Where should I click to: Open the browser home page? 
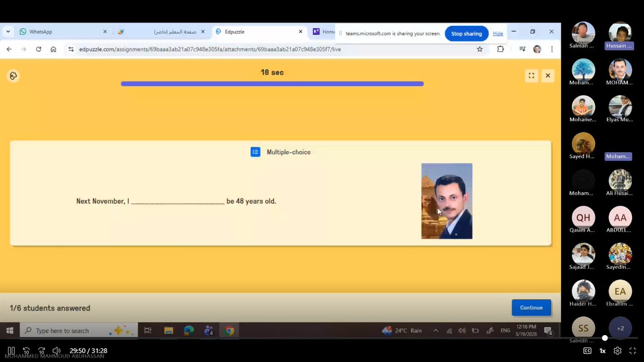coord(53,49)
